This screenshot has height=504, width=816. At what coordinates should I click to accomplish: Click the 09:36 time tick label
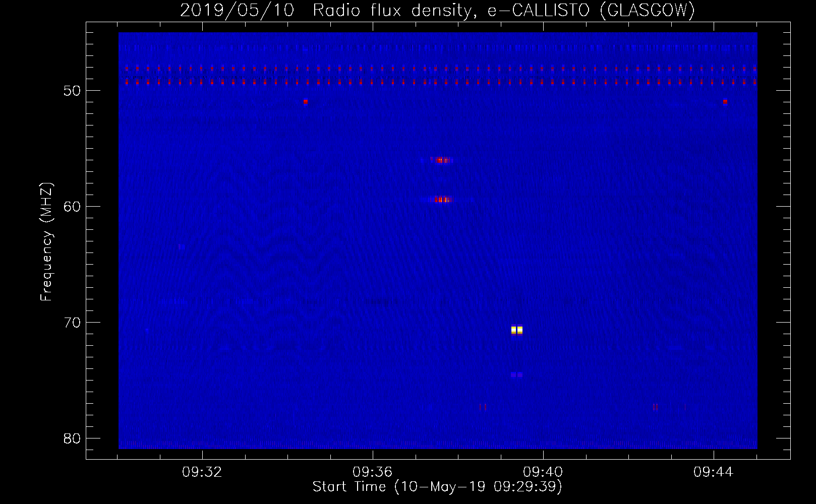pyautogui.click(x=373, y=472)
